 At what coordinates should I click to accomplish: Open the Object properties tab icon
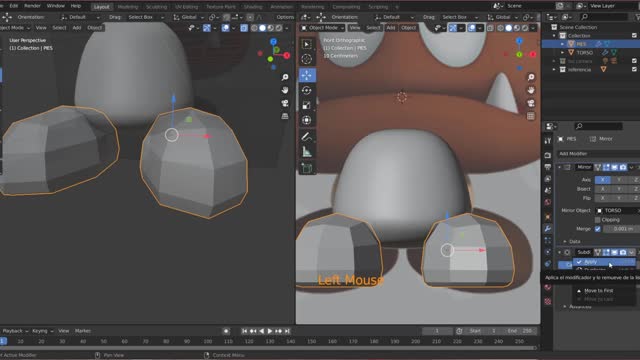(x=548, y=217)
